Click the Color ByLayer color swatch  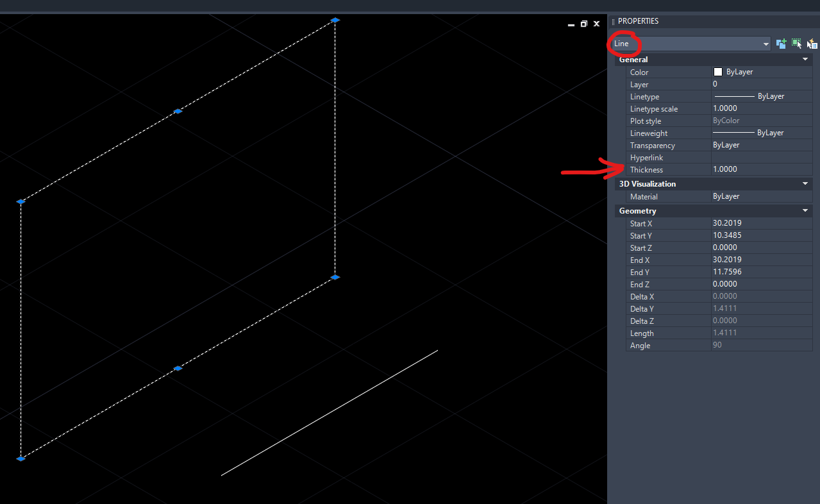click(717, 72)
